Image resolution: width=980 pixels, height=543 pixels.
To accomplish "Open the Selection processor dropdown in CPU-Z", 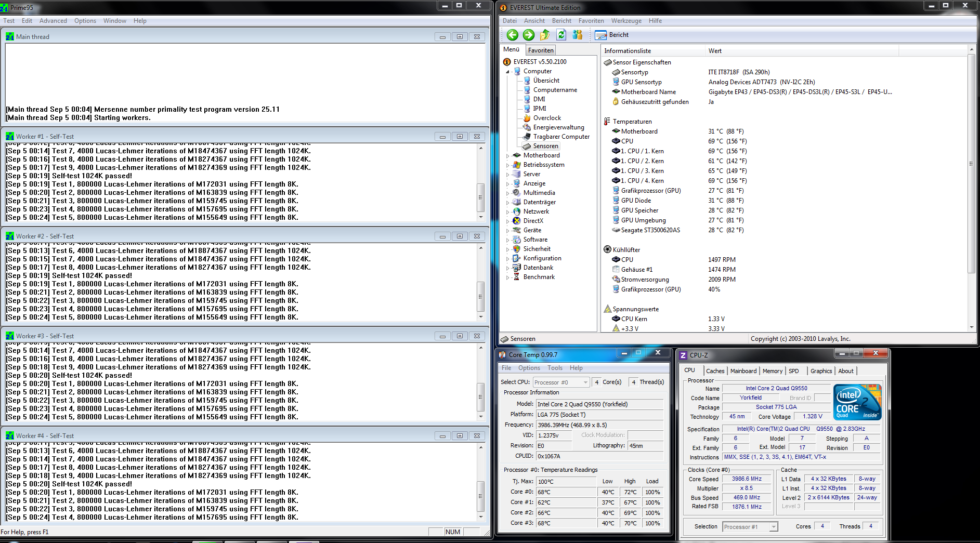I will click(750, 527).
